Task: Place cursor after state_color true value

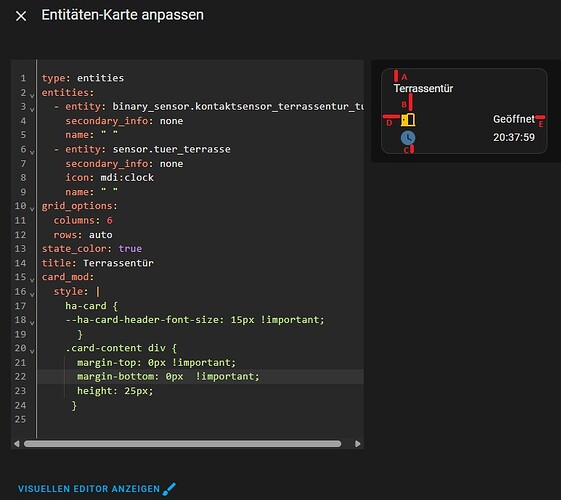Action: [142, 249]
